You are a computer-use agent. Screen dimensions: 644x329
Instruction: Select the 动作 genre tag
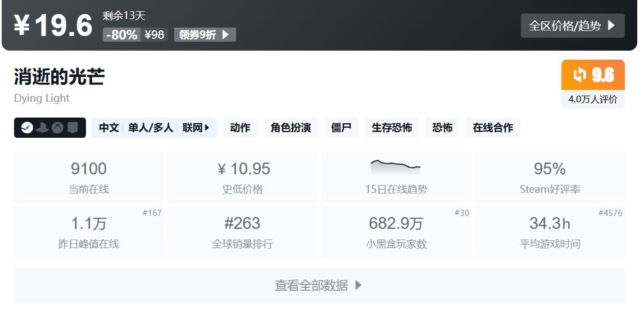tap(240, 128)
